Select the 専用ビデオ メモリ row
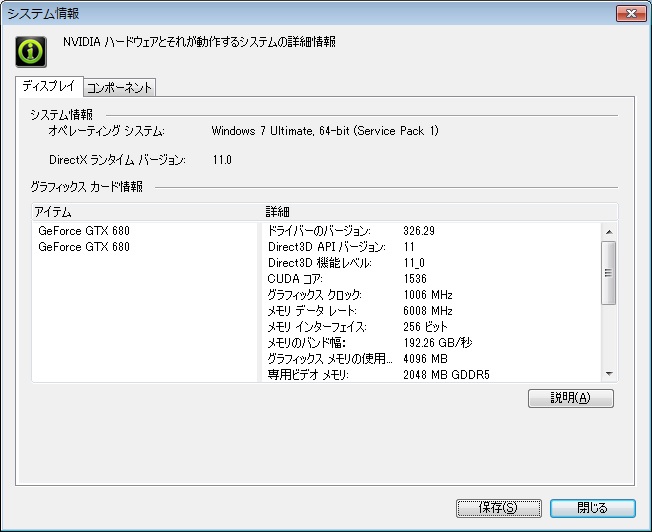The height and width of the screenshot is (532, 652). pos(432,375)
